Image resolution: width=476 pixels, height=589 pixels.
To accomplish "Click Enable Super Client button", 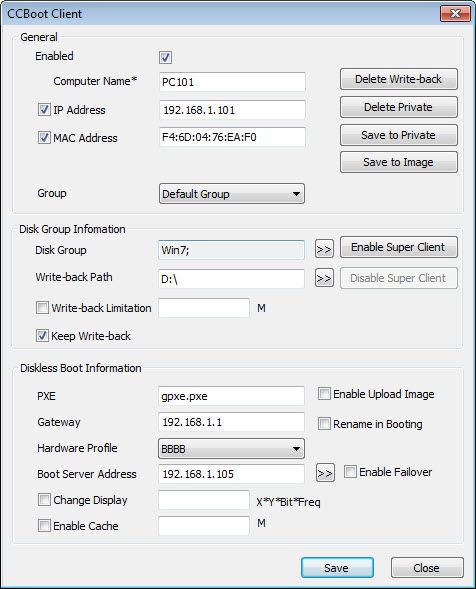I will pos(399,247).
